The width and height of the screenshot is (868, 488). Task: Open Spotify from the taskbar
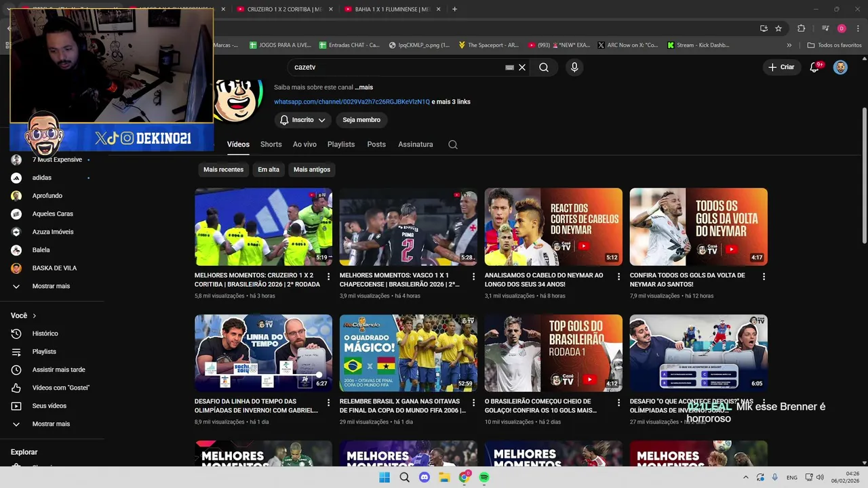coord(484,477)
